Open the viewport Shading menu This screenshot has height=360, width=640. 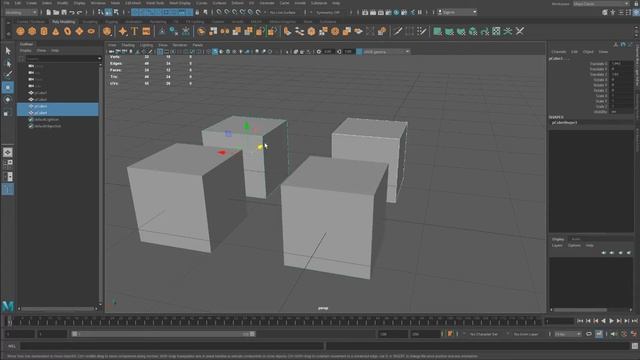(x=128, y=45)
